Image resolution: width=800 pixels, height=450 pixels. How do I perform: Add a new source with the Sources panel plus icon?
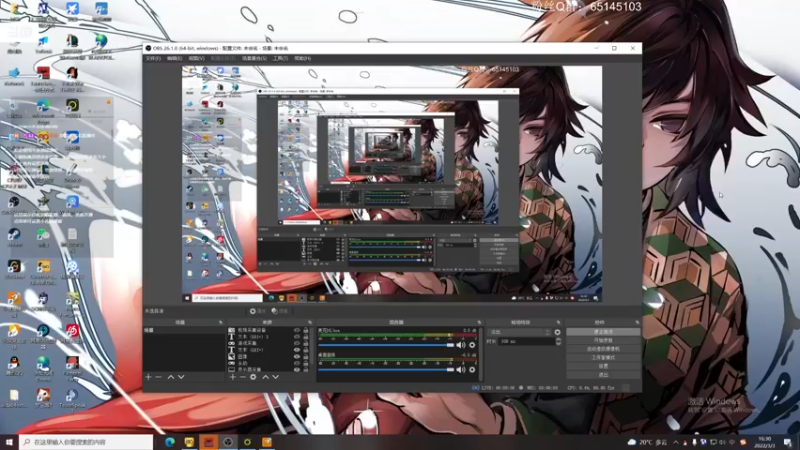[233, 377]
